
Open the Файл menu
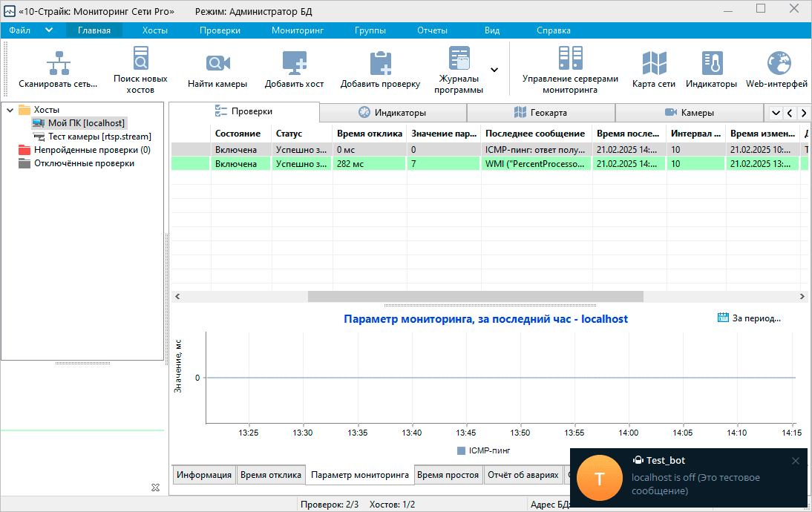pyautogui.click(x=20, y=30)
